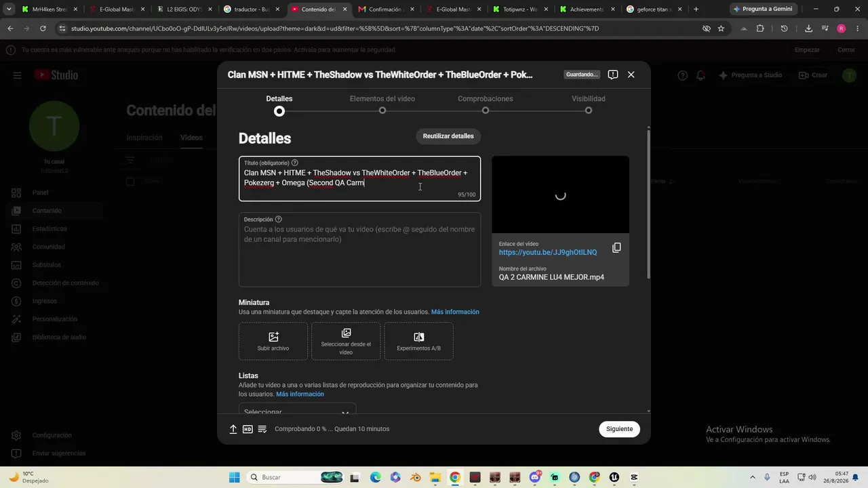Viewport: 868px width, 488px height.
Task: Open the Windows Start menu
Action: pos(234,477)
